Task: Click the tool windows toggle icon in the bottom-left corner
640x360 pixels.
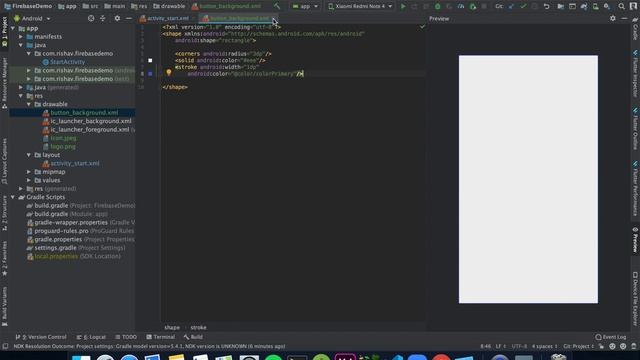Action: (5, 346)
